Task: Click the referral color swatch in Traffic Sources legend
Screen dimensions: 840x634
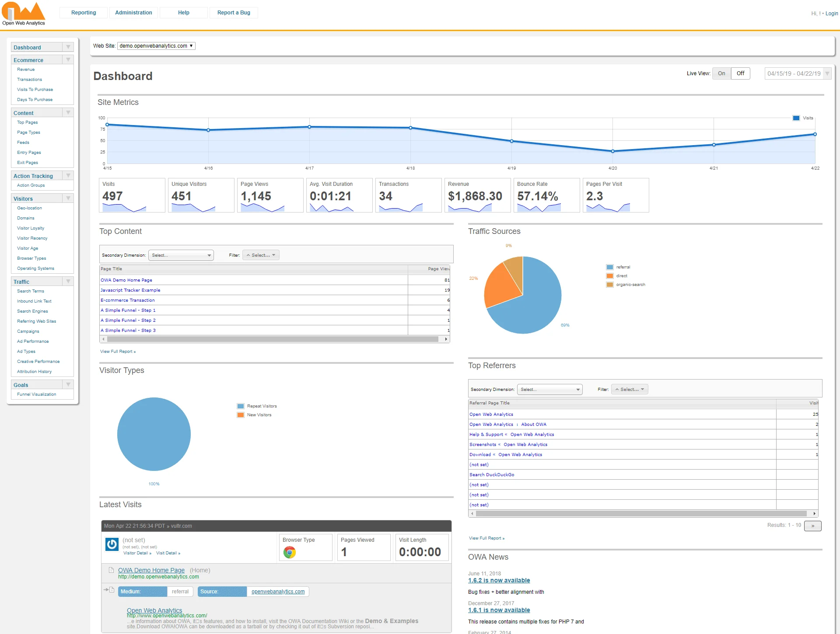Action: tap(610, 267)
